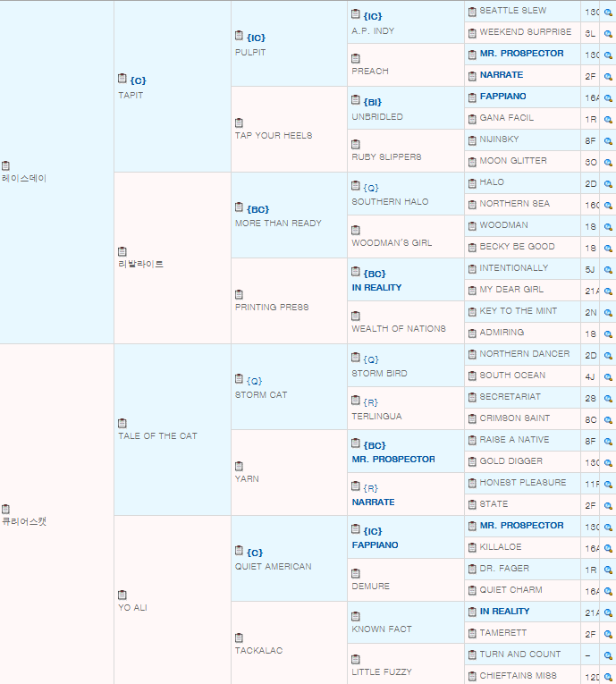Click the NARRATE link below PREACH row
The height and width of the screenshot is (684, 616).
[502, 75]
